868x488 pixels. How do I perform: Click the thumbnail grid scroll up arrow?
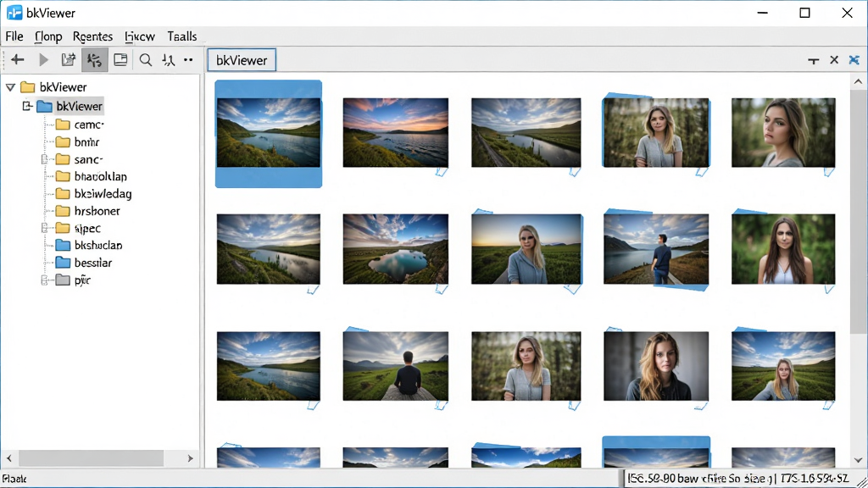858,82
